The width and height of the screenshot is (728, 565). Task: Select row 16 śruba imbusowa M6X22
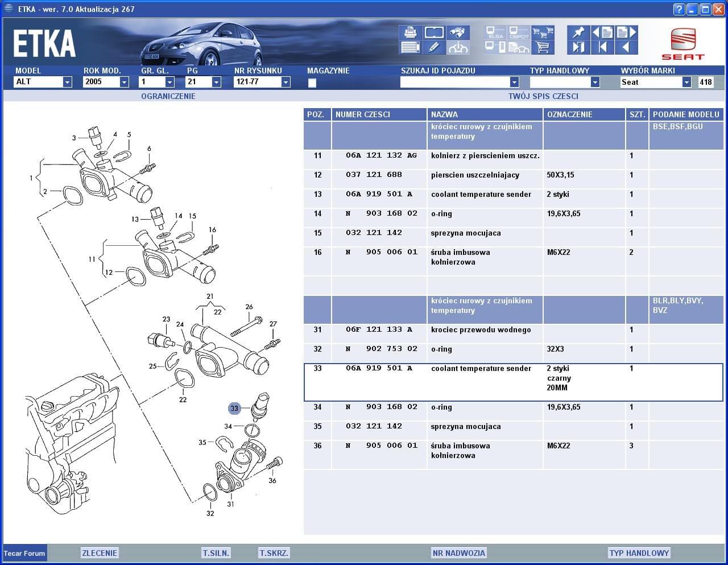point(514,261)
